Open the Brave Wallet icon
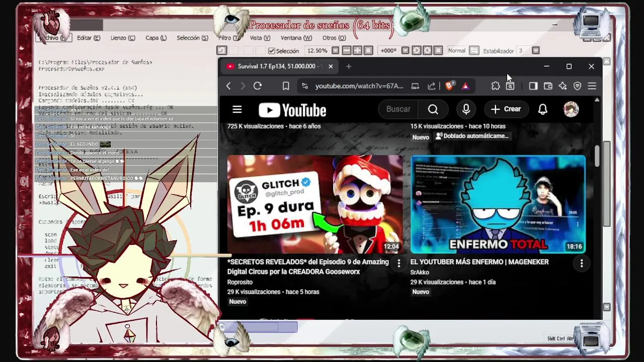The height and width of the screenshot is (362, 644). (548, 86)
